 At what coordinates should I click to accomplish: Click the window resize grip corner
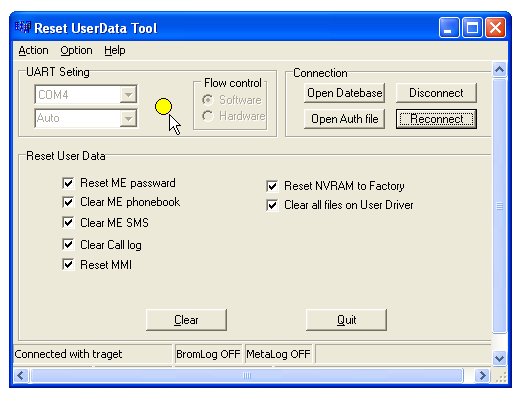[501, 377]
